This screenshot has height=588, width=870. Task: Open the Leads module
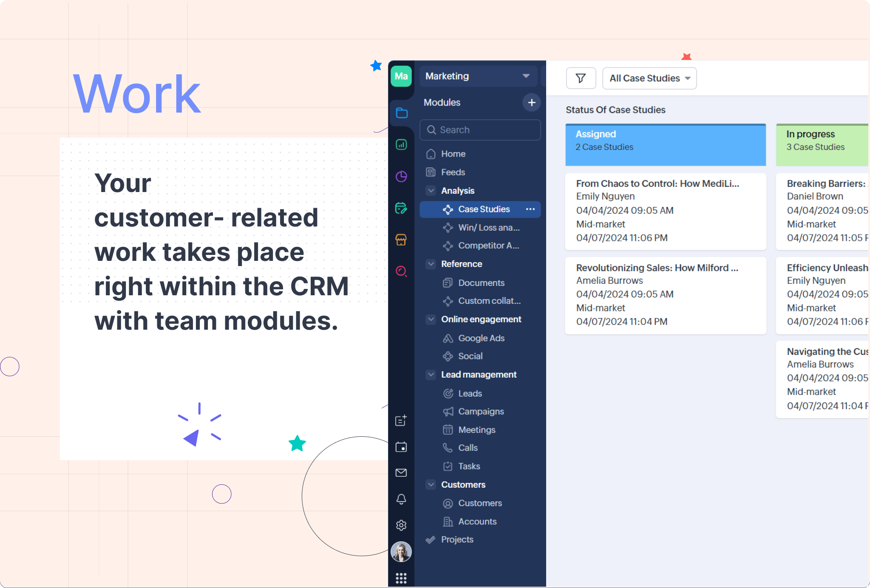pyautogui.click(x=470, y=393)
